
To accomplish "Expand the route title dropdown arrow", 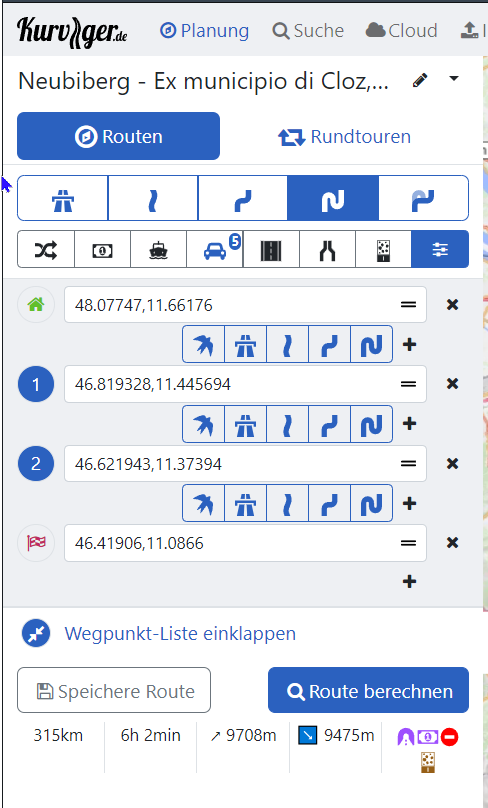I will pyautogui.click(x=453, y=79).
